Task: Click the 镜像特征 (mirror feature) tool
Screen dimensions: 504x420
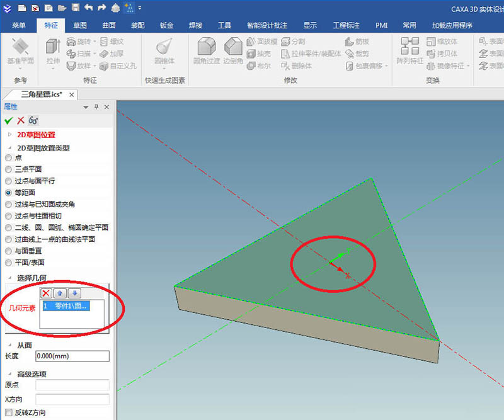Action: [x=445, y=66]
